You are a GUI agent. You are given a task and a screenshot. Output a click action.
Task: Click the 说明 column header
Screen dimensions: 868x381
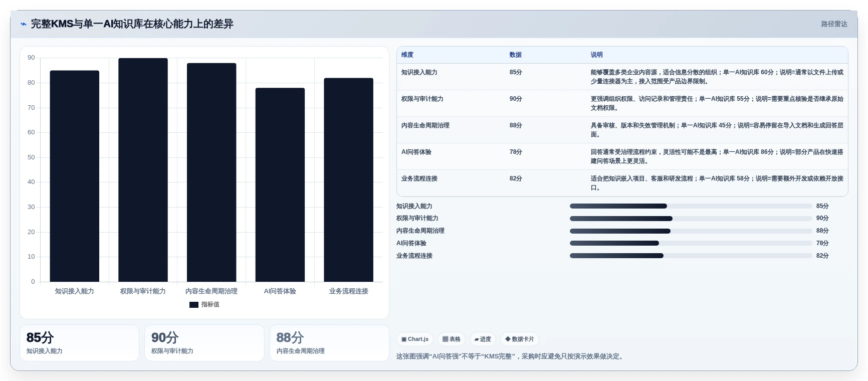tap(596, 55)
